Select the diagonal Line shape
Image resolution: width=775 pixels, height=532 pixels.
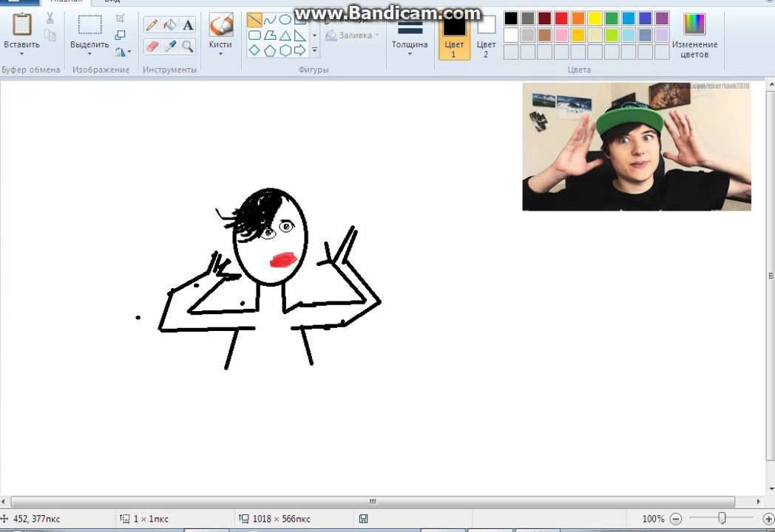tap(254, 20)
